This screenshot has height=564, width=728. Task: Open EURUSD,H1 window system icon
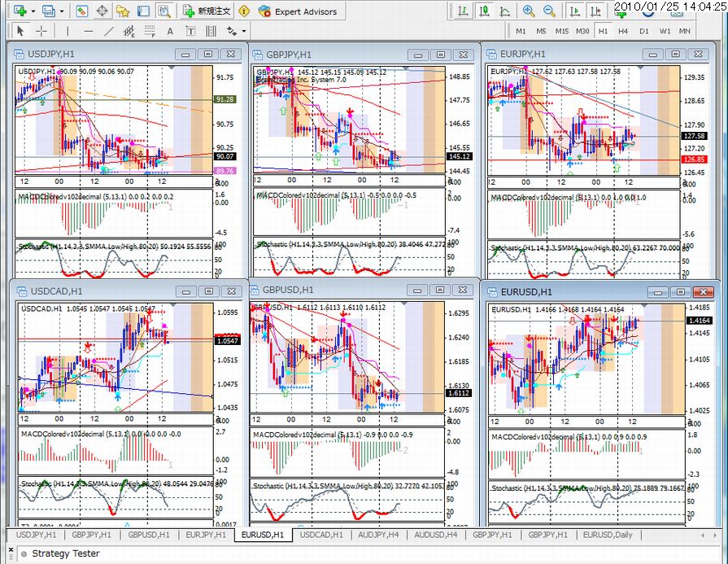[x=492, y=292]
